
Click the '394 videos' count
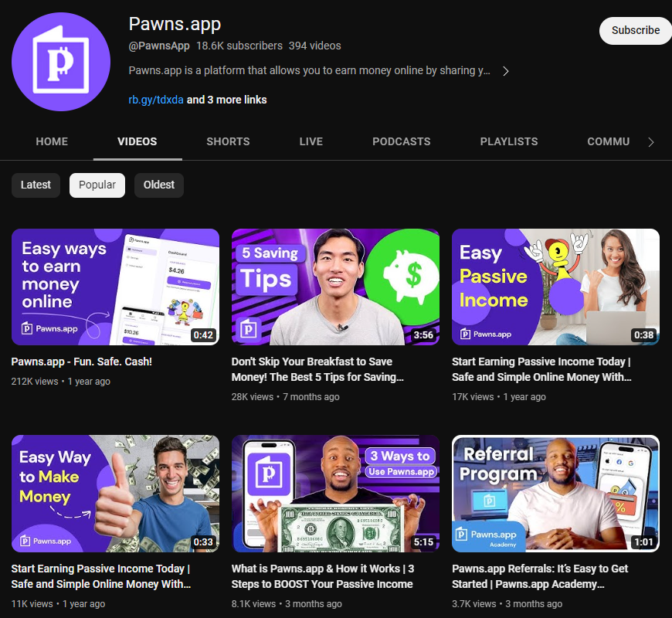[315, 46]
